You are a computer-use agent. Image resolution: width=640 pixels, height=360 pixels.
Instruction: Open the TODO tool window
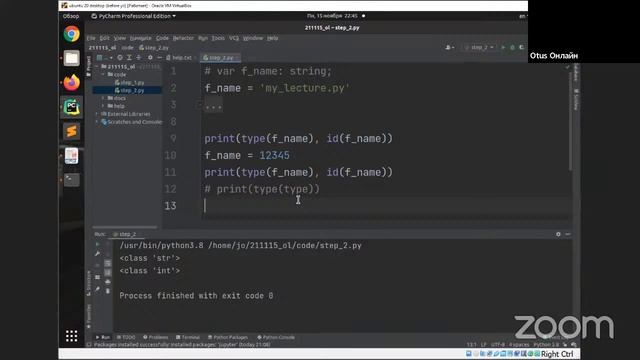coord(126,337)
